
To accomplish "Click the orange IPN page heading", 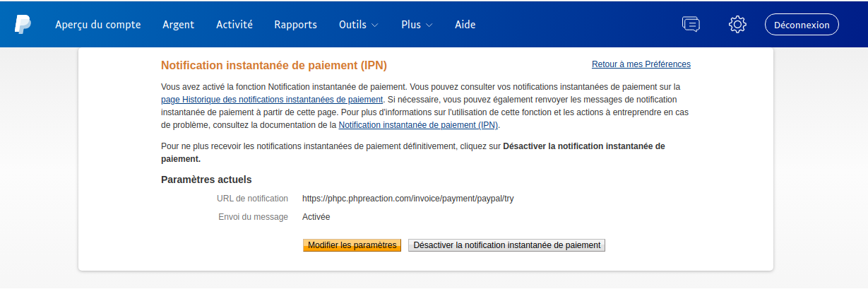I will click(x=274, y=65).
